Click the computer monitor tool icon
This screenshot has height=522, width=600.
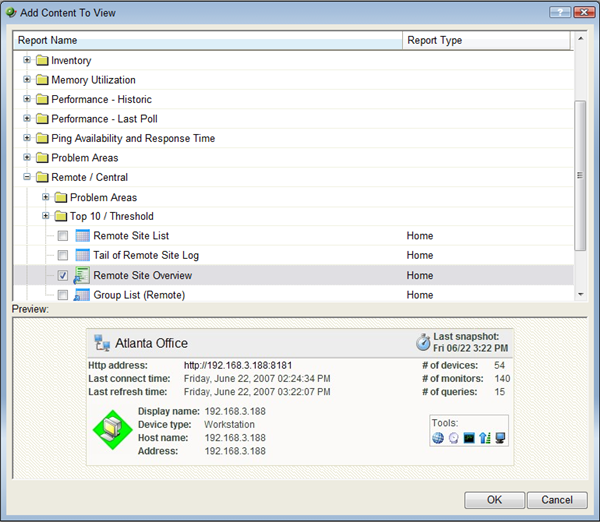(500, 438)
